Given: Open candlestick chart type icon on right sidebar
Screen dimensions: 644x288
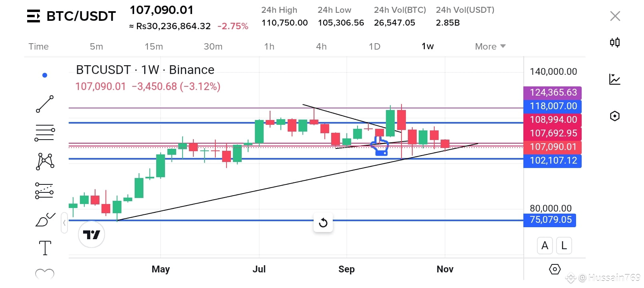Looking at the screenshot, I should [615, 42].
